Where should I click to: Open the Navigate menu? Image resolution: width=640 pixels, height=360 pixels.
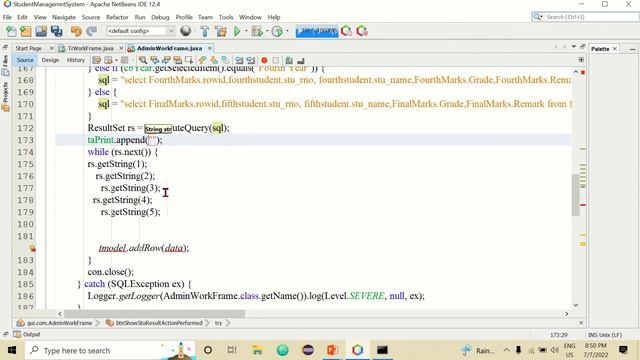pos(64,17)
